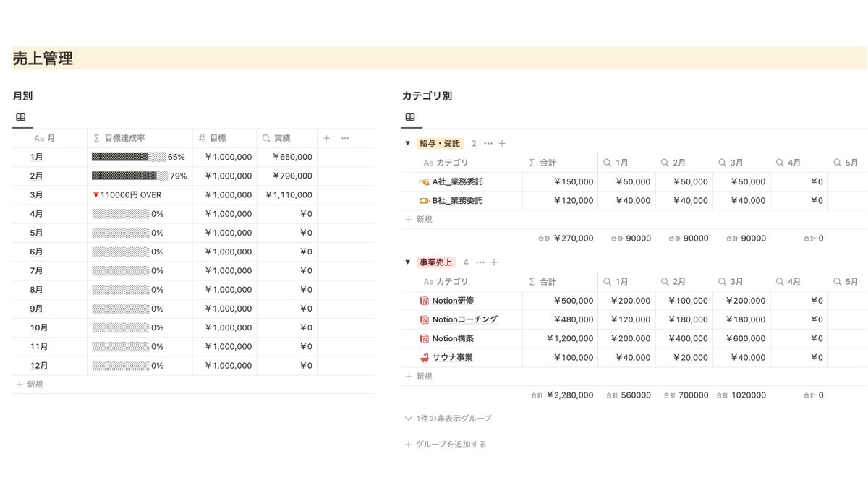Click the 6月 row title
The height and width of the screenshot is (485, 868).
coord(37,252)
